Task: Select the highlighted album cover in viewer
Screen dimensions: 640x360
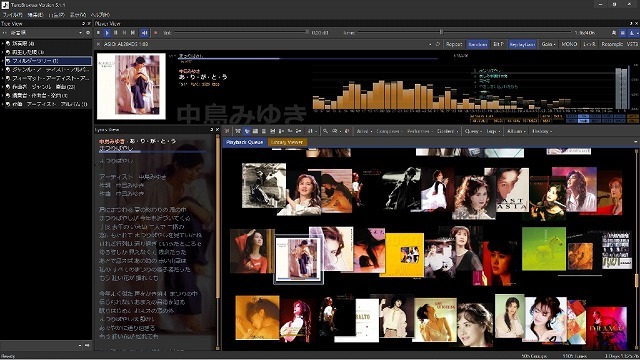Action: pos(298,260)
